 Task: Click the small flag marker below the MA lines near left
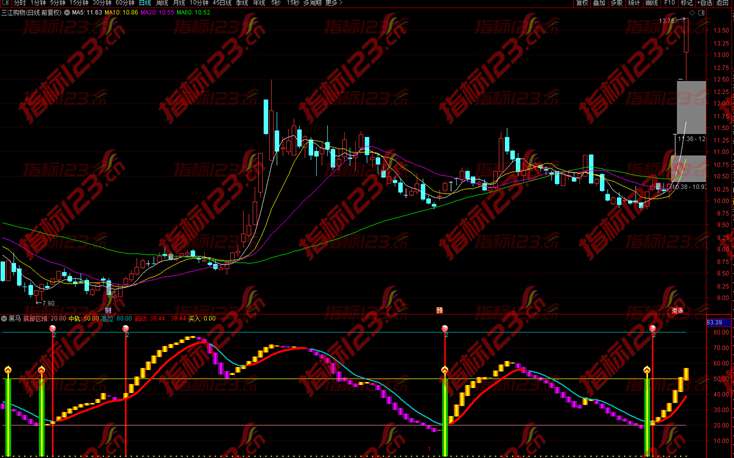click(x=107, y=311)
